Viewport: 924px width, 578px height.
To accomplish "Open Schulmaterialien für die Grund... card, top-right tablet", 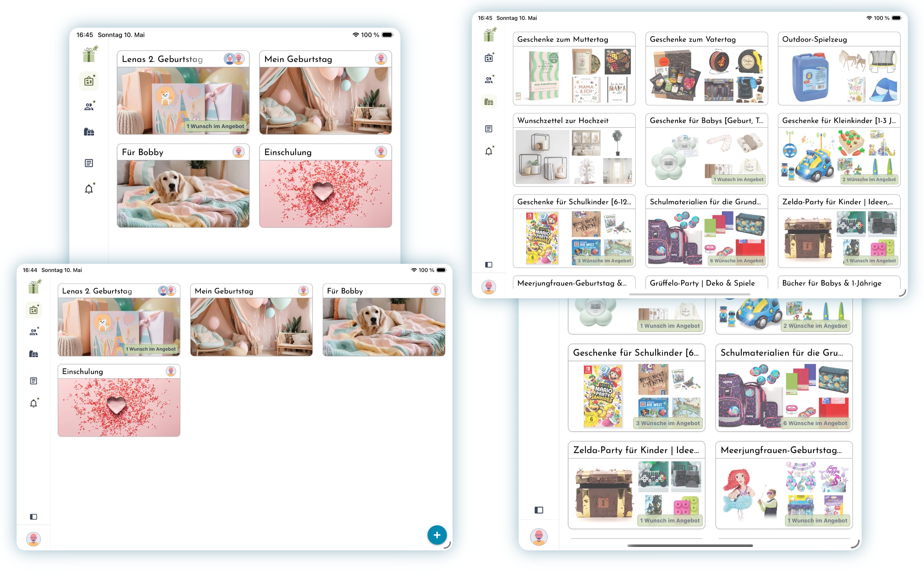I will [706, 231].
